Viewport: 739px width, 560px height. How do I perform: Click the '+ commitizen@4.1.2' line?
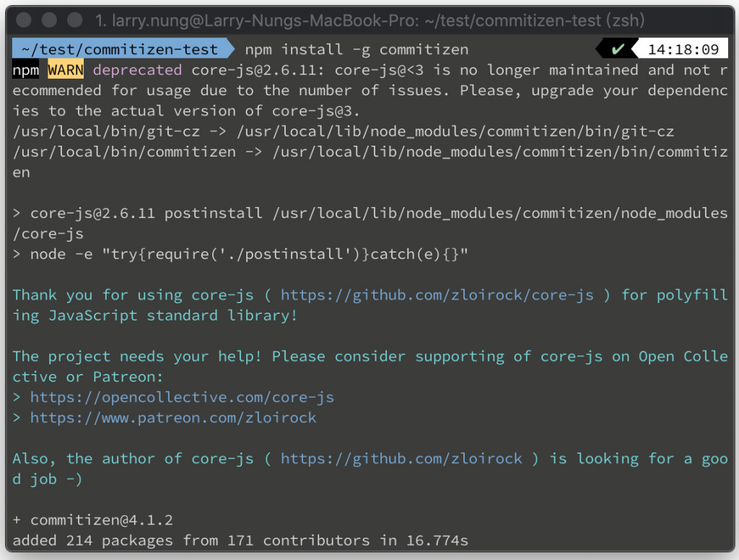pyautogui.click(x=93, y=520)
